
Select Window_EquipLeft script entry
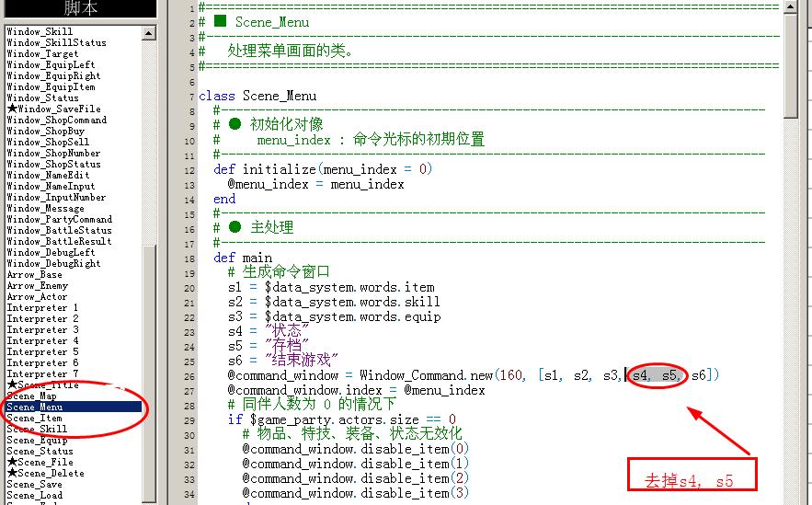[51, 64]
